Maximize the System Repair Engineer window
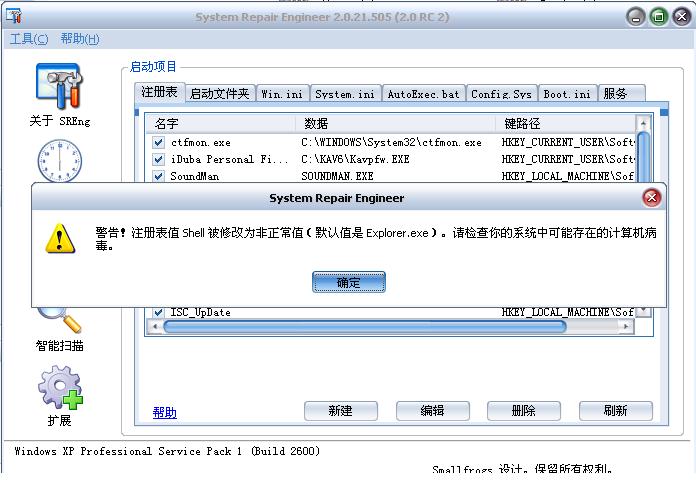This screenshot has width=696, height=491. [x=659, y=17]
